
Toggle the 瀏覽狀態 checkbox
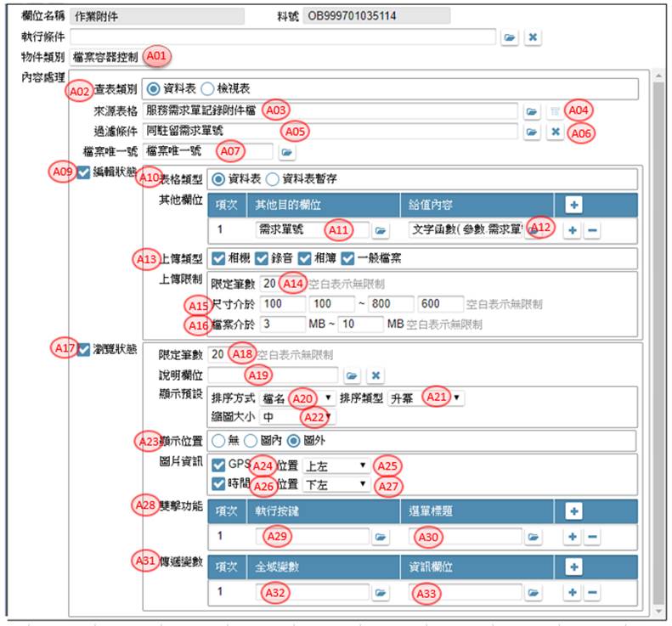coord(84,350)
